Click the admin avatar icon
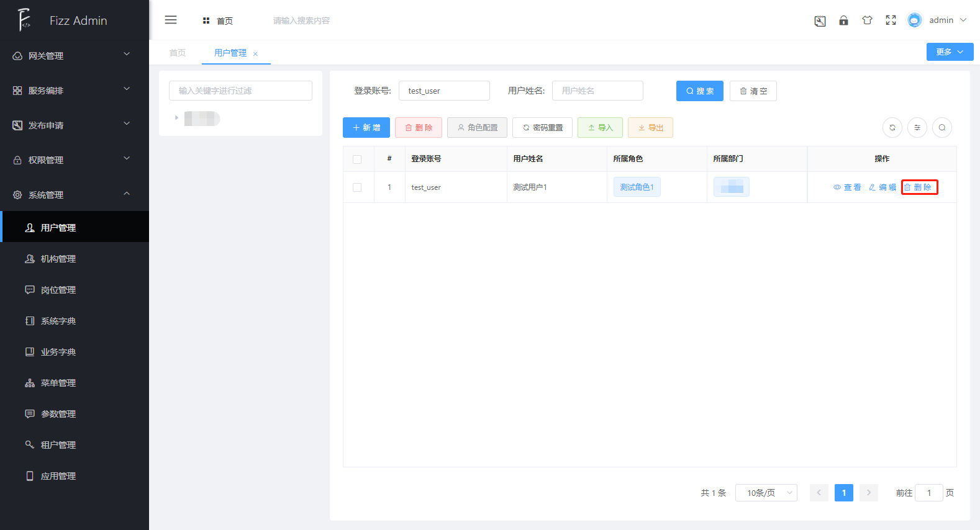The height and width of the screenshot is (530, 980). tap(914, 20)
